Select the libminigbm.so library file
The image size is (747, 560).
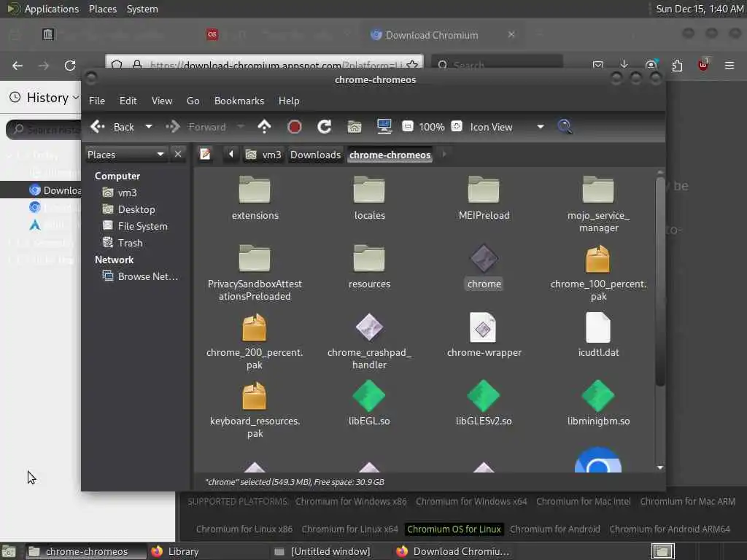[598, 404]
